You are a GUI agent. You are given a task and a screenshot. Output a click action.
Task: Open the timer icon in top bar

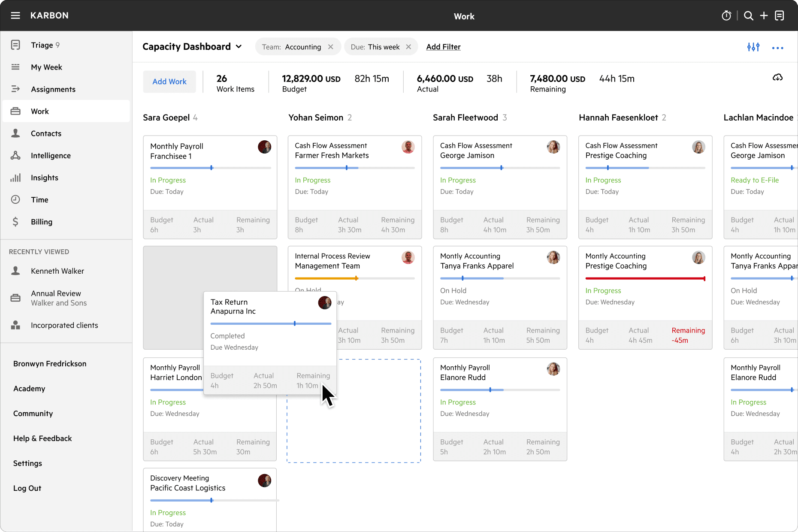pyautogui.click(x=726, y=15)
